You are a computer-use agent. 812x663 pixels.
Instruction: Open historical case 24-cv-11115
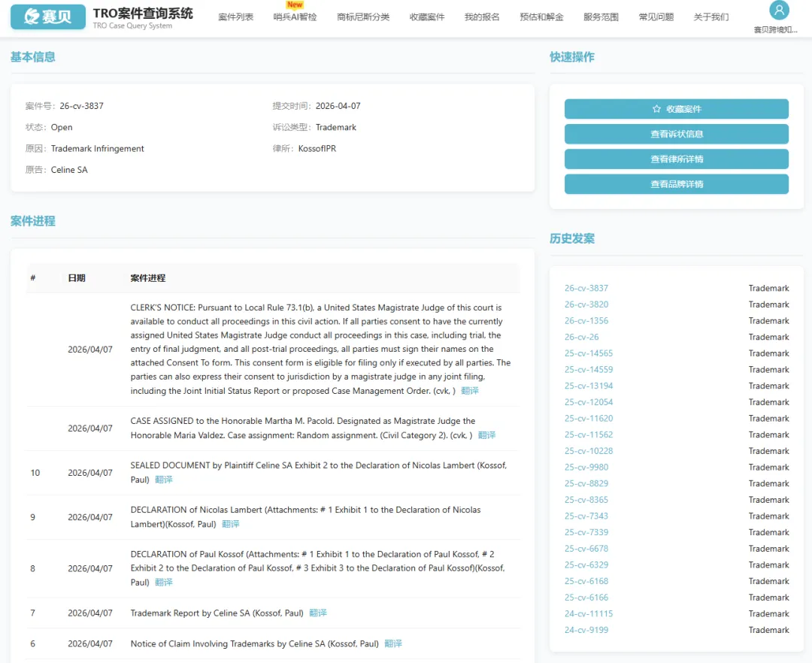point(589,614)
